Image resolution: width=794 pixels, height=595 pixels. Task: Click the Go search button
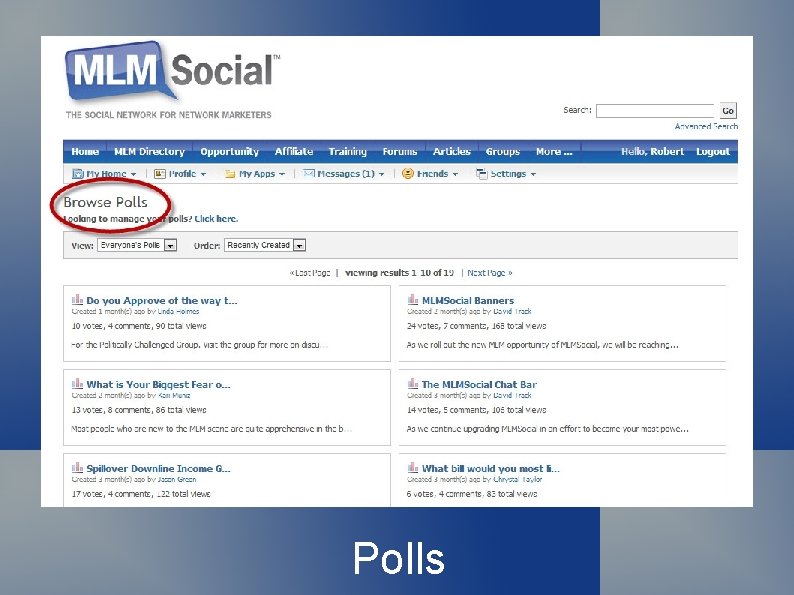[728, 110]
